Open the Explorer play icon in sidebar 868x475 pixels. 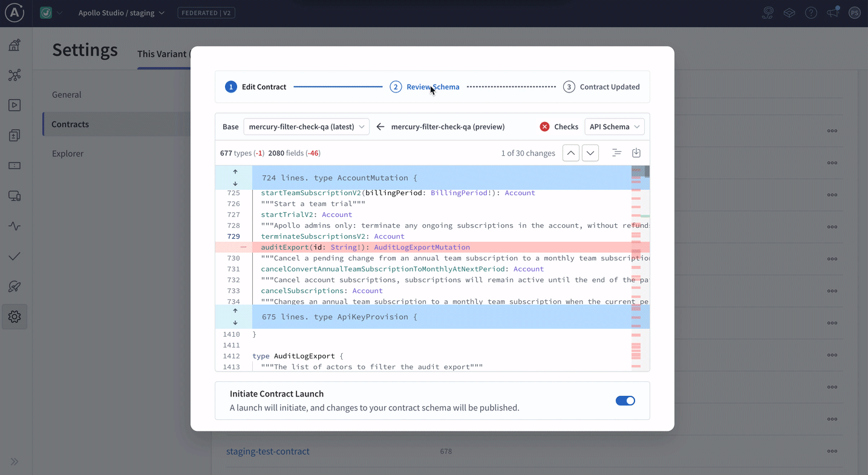[x=15, y=105]
